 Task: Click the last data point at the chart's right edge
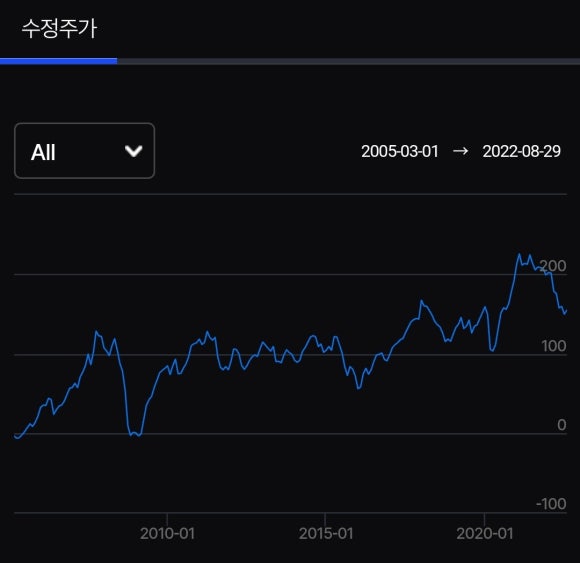566,311
